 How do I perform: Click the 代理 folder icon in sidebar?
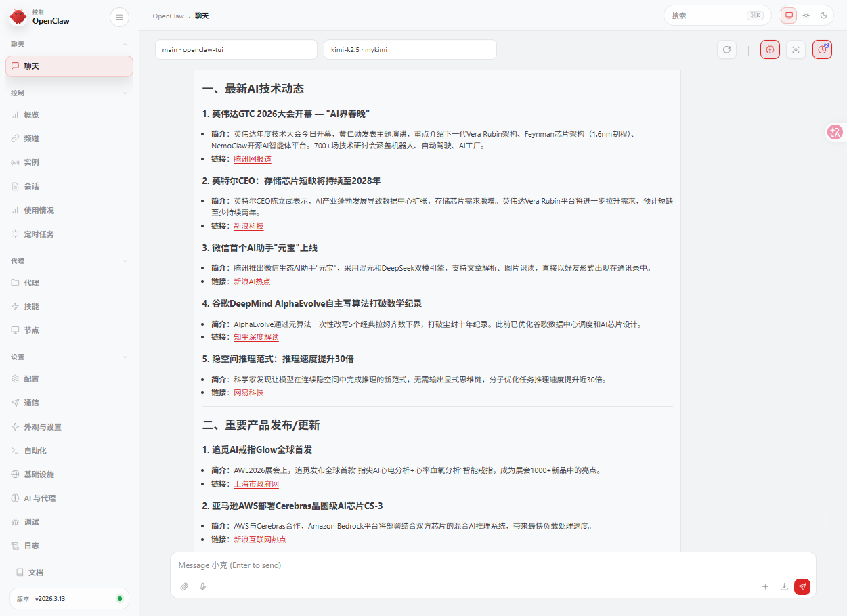[15, 283]
